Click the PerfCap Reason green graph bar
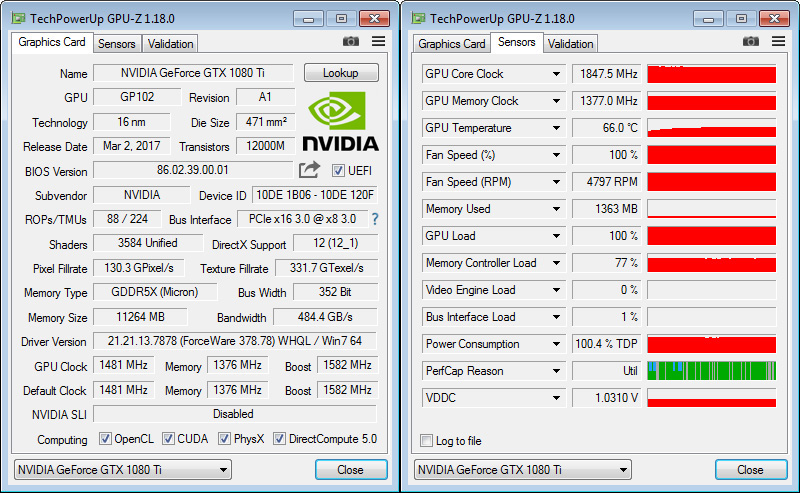The width and height of the screenshot is (800, 493). [x=712, y=371]
